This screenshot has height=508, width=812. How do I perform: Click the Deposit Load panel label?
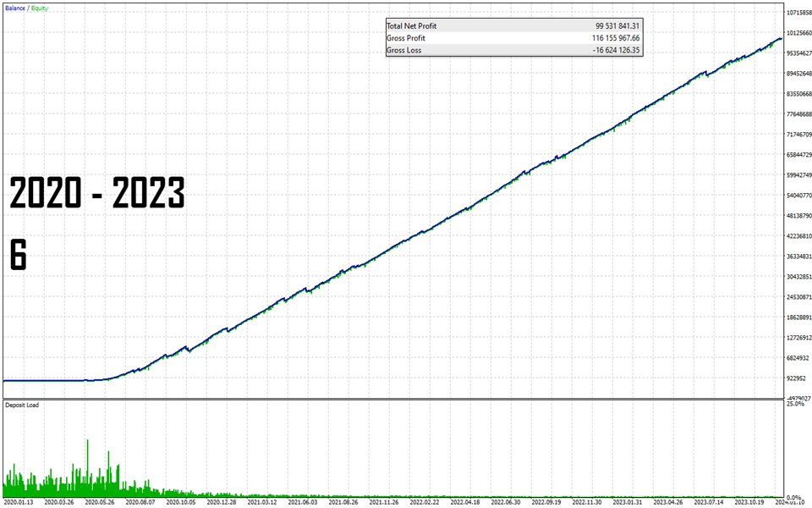(22, 405)
